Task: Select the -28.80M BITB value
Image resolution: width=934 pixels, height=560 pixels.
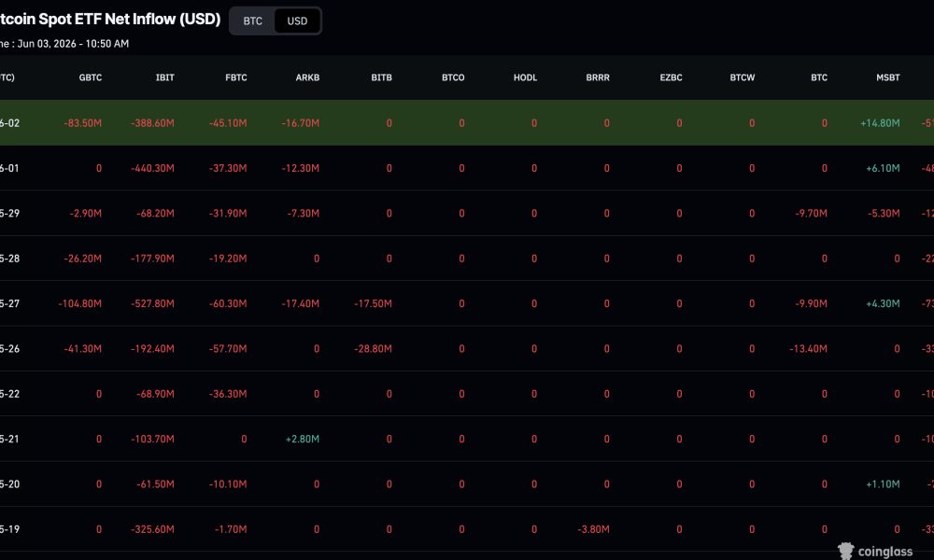Action: (x=373, y=349)
